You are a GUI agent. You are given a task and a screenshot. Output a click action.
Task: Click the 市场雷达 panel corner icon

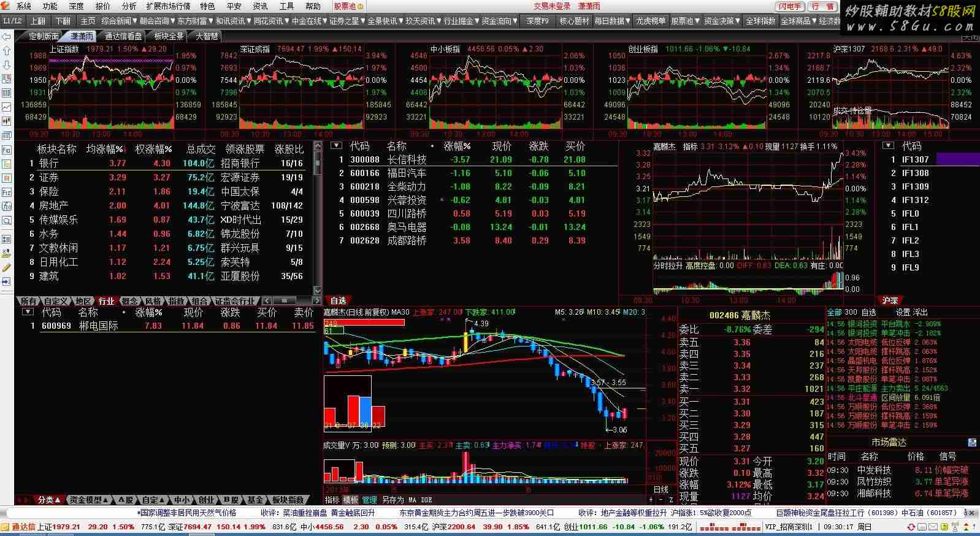[x=972, y=442]
